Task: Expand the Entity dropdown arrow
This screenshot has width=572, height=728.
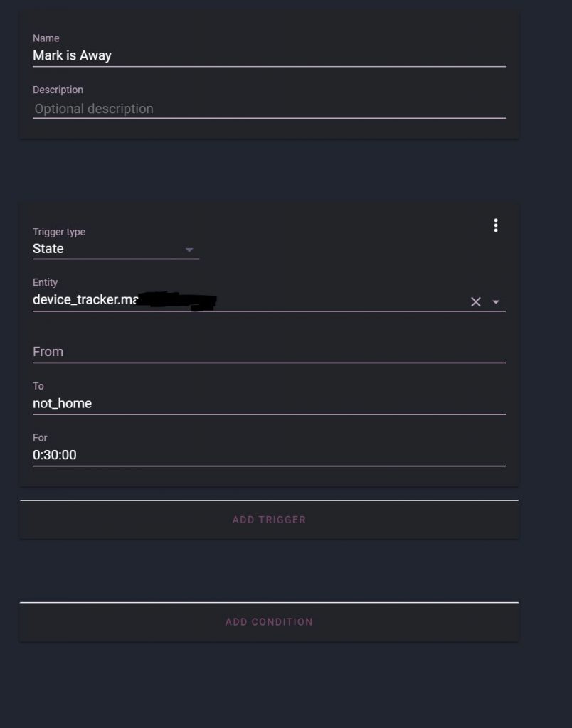Action: click(496, 302)
